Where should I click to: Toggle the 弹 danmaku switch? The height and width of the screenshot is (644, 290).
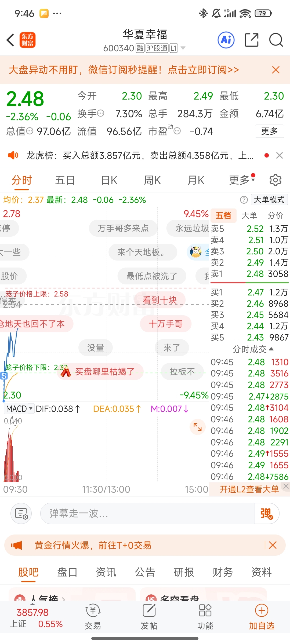click(x=267, y=513)
